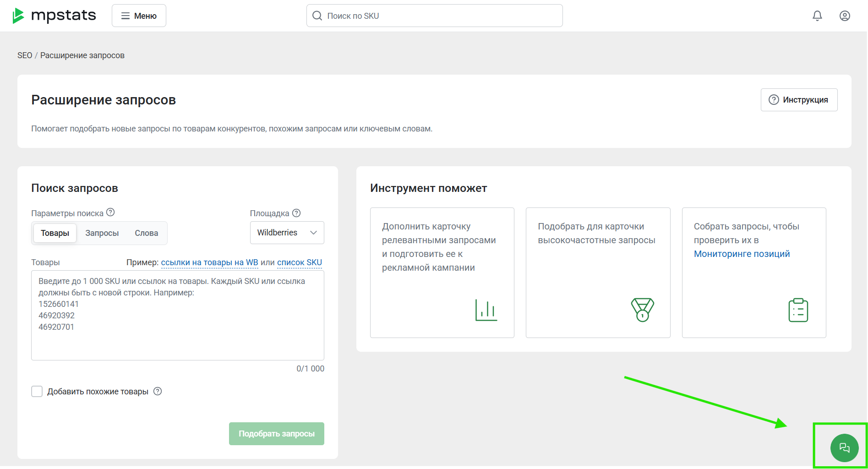Click the Поиск по SKU search field
Screen dimensions: 868x469
[x=434, y=16]
